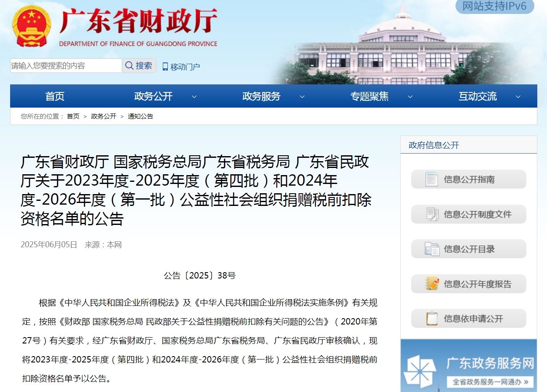Open the 广东政务服务网 banner
547x392 pixels.
point(469,365)
